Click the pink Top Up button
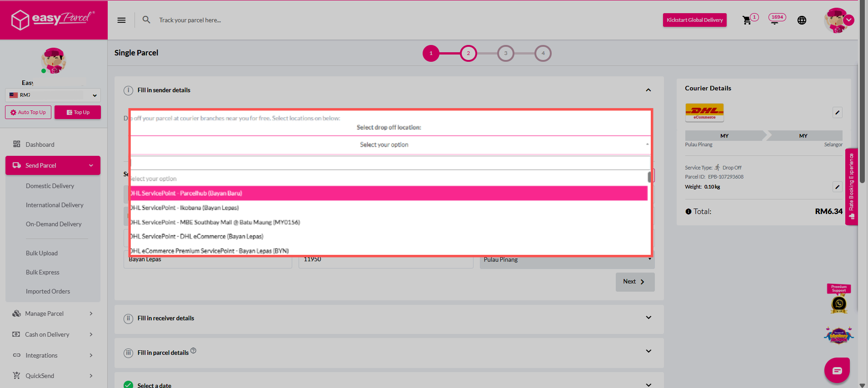The width and height of the screenshot is (868, 388). tap(78, 112)
